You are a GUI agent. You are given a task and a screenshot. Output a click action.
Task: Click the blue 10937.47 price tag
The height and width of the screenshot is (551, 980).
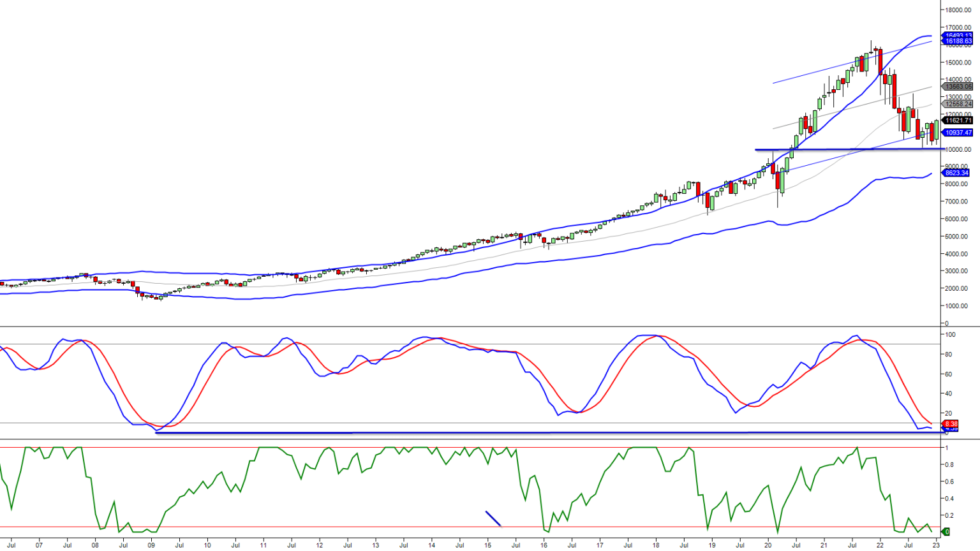[958, 132]
